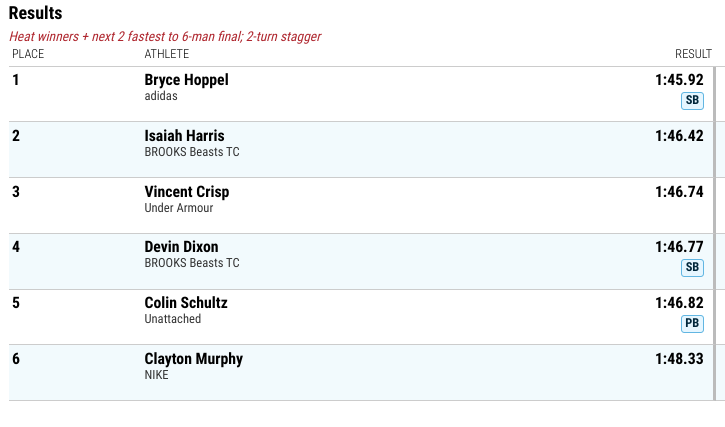
Task: Click the NIKE team label
Action: click(156, 375)
